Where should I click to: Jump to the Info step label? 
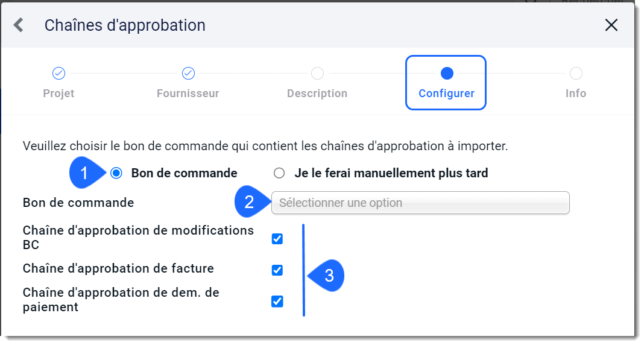[x=576, y=93]
